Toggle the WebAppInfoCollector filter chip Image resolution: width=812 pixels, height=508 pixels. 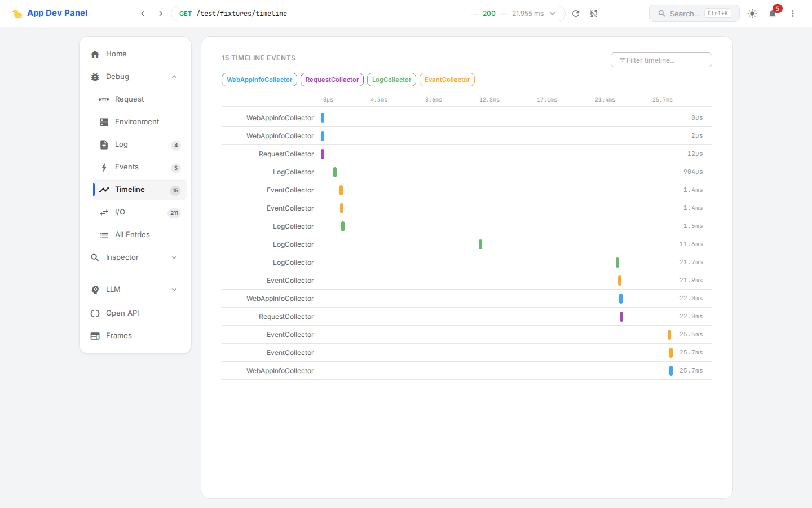coord(259,80)
